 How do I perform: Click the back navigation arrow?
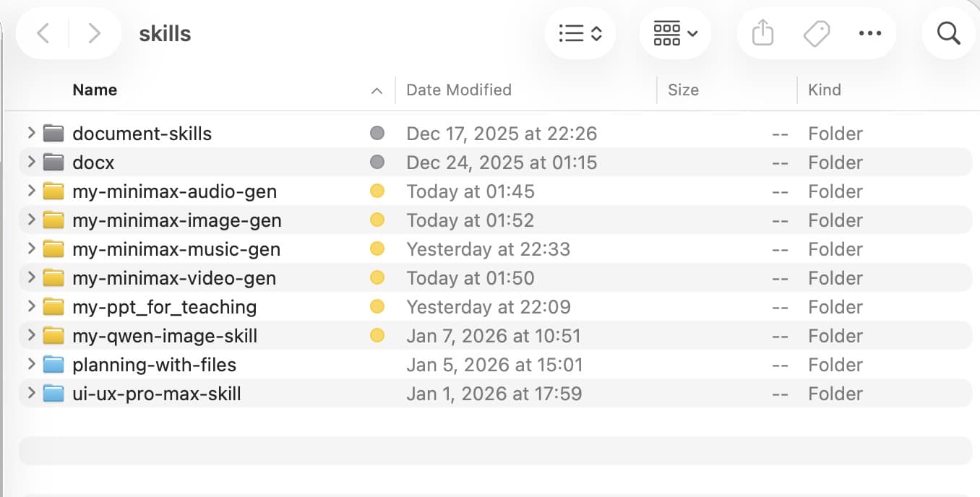[43, 33]
